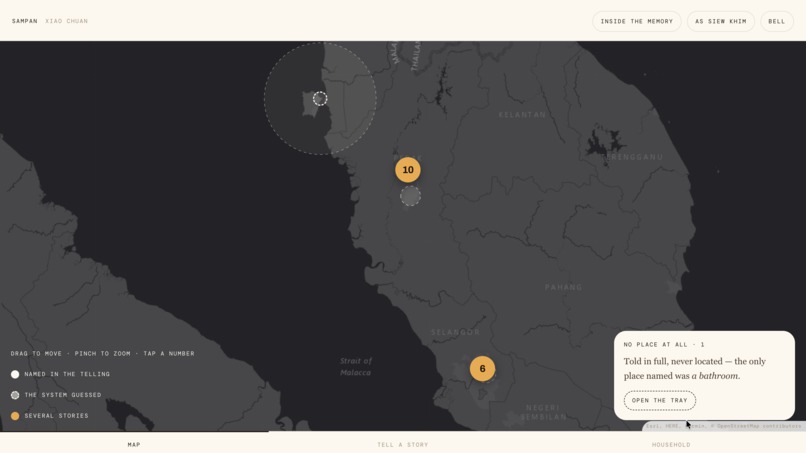Switch to the Tell a Story tab

(402, 445)
